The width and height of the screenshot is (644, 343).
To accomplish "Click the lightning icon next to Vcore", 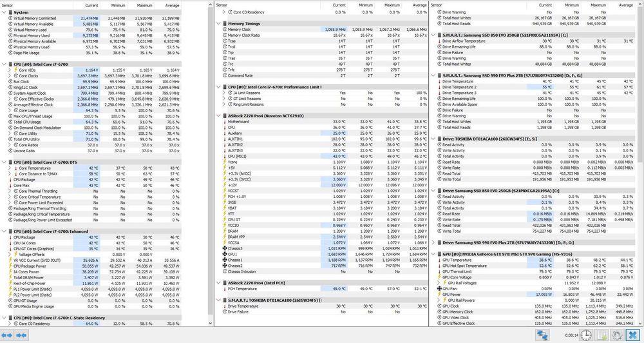I will pos(224,162).
